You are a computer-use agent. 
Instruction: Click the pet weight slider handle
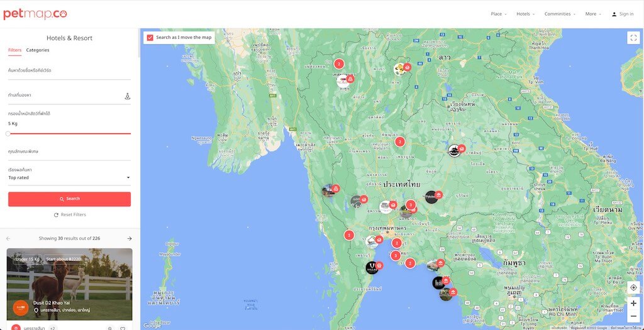(x=8, y=133)
